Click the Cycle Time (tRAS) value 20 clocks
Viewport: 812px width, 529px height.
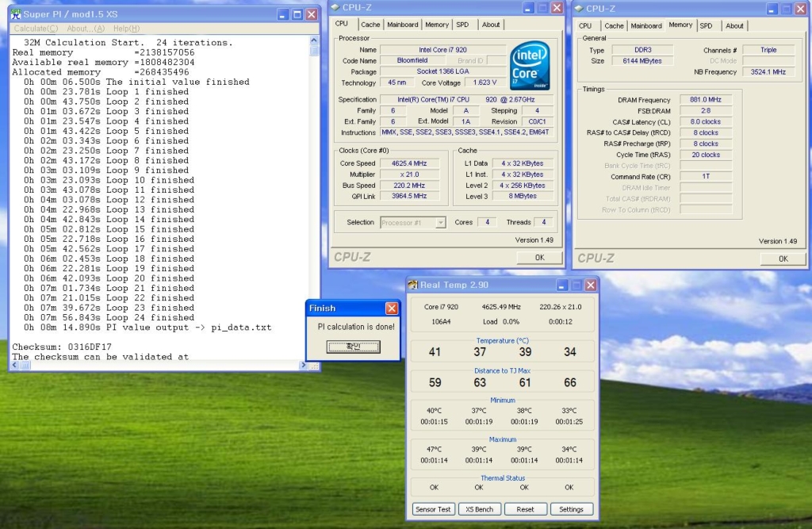pyautogui.click(x=705, y=155)
